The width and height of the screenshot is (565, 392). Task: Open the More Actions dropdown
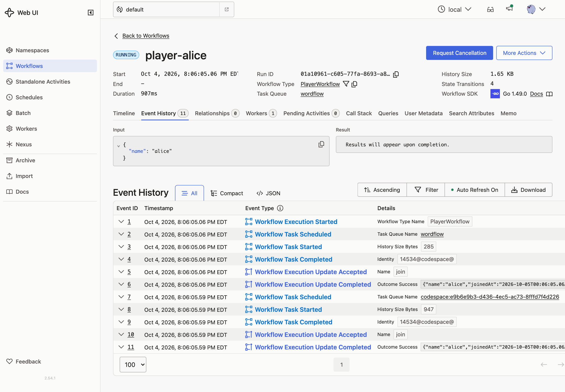tap(524, 53)
